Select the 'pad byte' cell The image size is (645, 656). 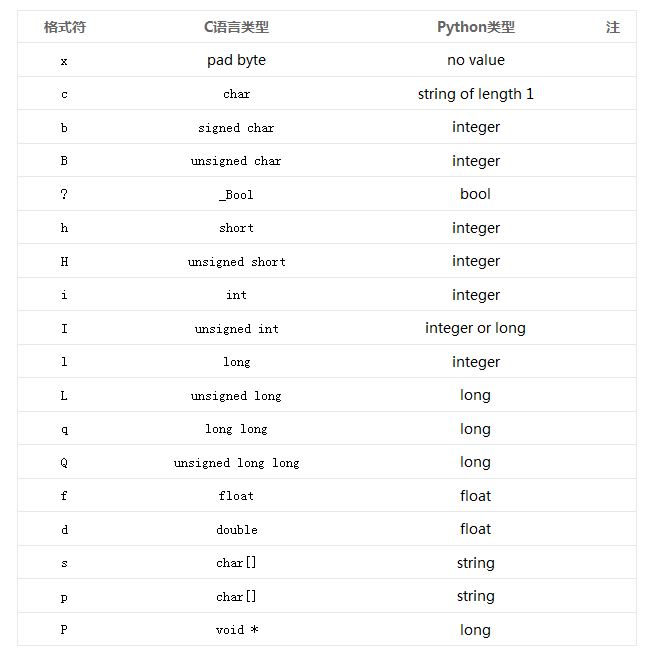pos(236,60)
